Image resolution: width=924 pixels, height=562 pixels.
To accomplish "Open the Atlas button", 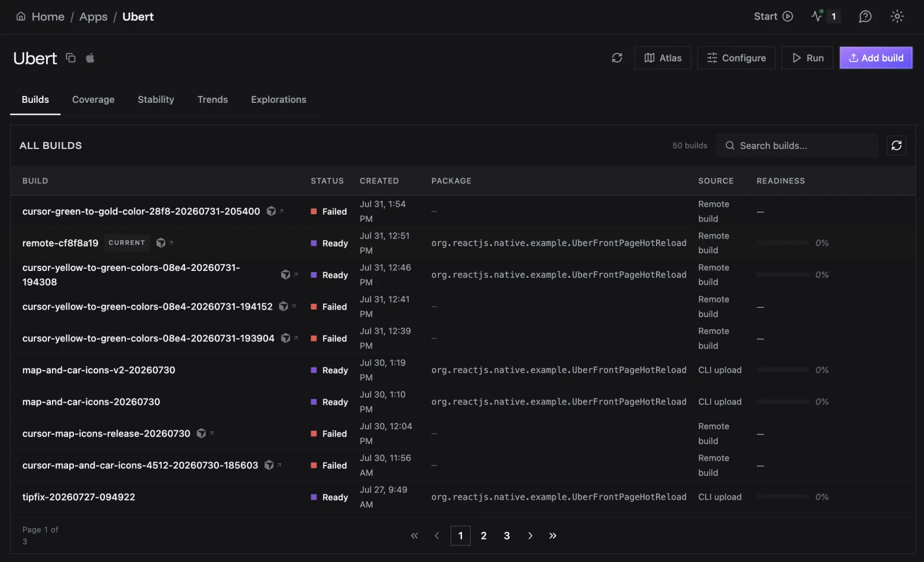I will click(x=662, y=58).
